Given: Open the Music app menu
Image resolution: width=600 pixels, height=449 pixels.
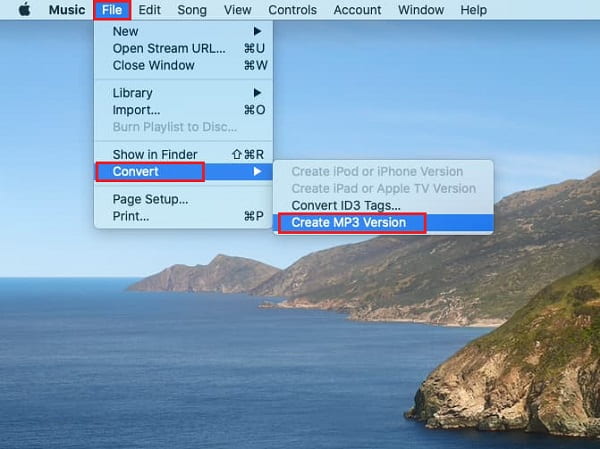Looking at the screenshot, I should (67, 10).
